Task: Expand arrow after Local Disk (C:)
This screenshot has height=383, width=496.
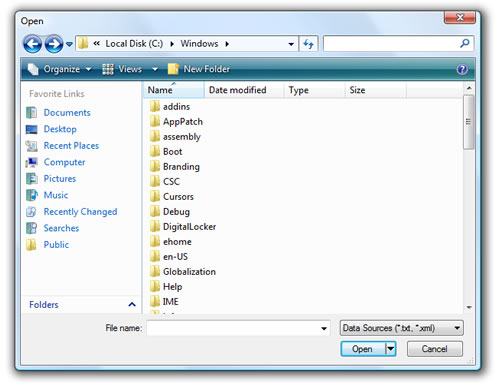Action: [172, 44]
